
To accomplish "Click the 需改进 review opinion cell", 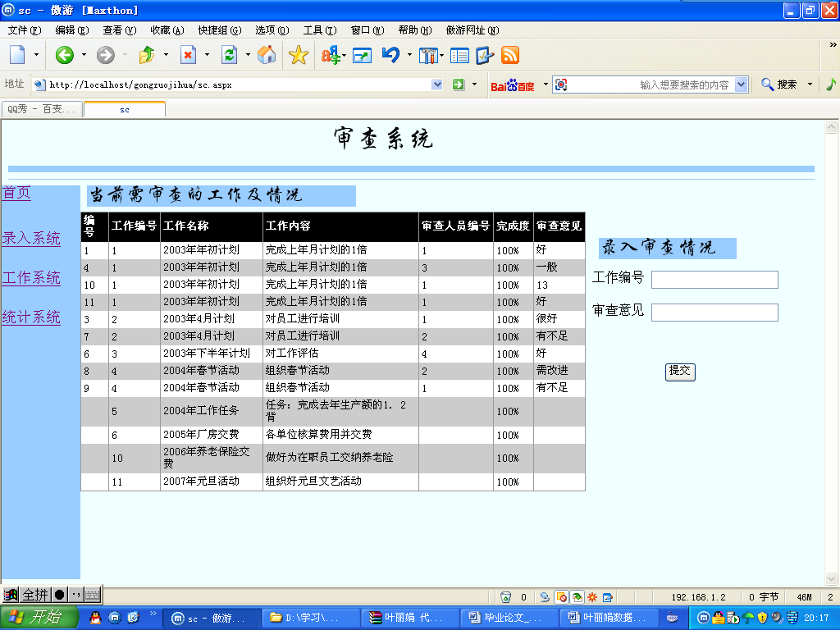I will 559,371.
